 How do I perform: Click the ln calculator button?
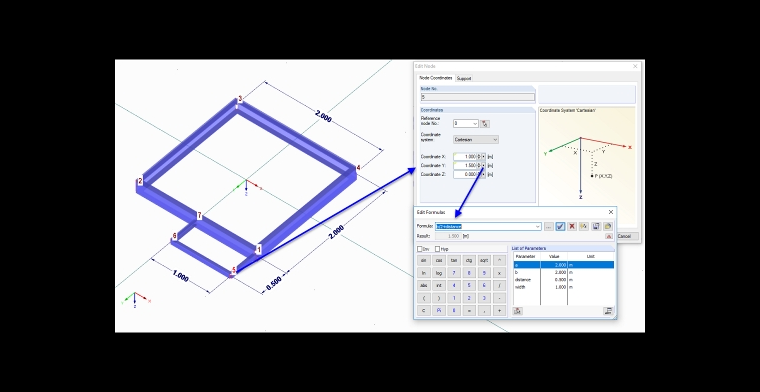(x=424, y=273)
